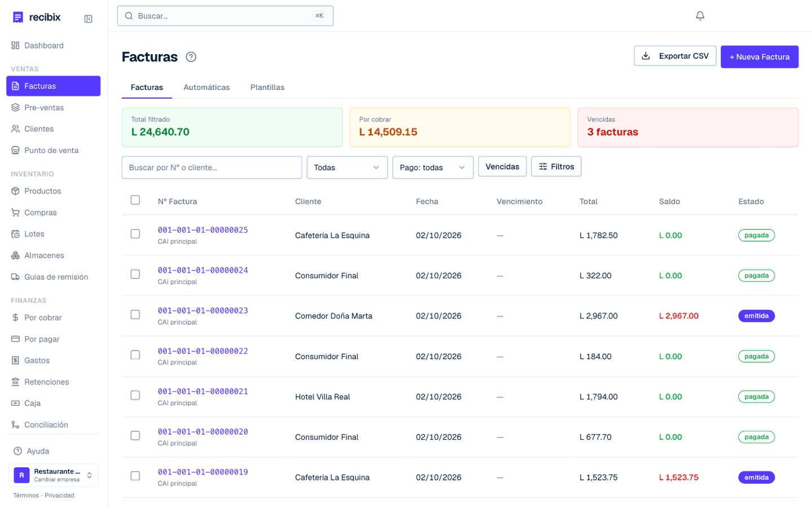
Task: Open invoice link 001-001-01-00000021
Action: [203, 391]
